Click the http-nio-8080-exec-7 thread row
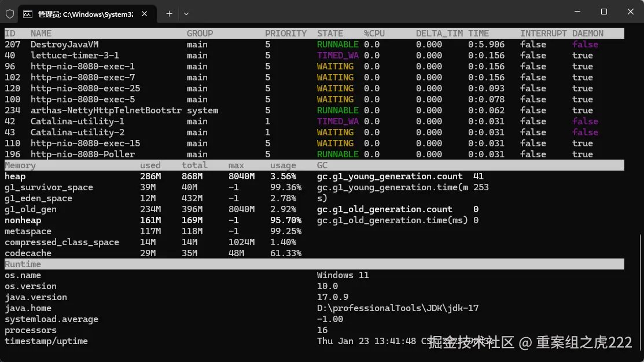Screen dimensions: 644x362 [x=314, y=77]
